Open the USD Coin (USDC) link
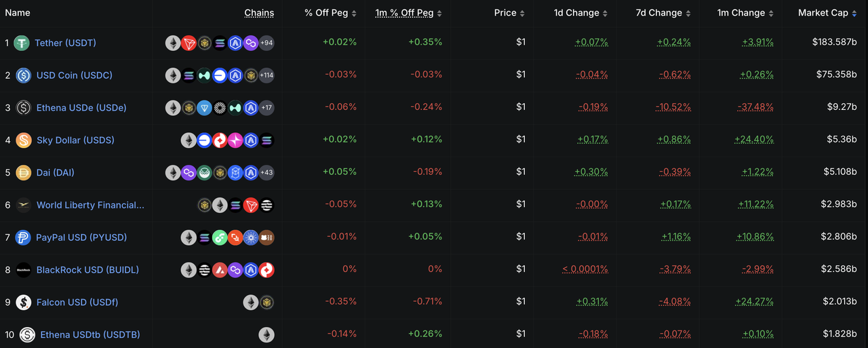 [74, 75]
